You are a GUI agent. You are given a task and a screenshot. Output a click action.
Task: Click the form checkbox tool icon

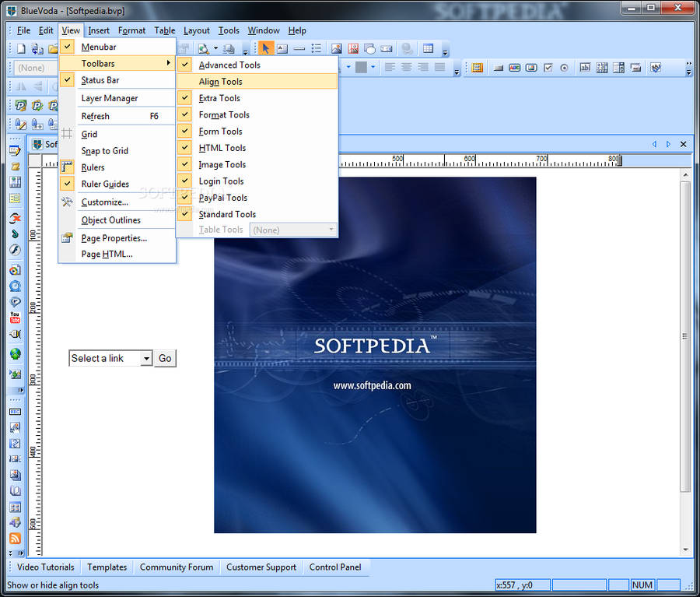pyautogui.click(x=548, y=68)
